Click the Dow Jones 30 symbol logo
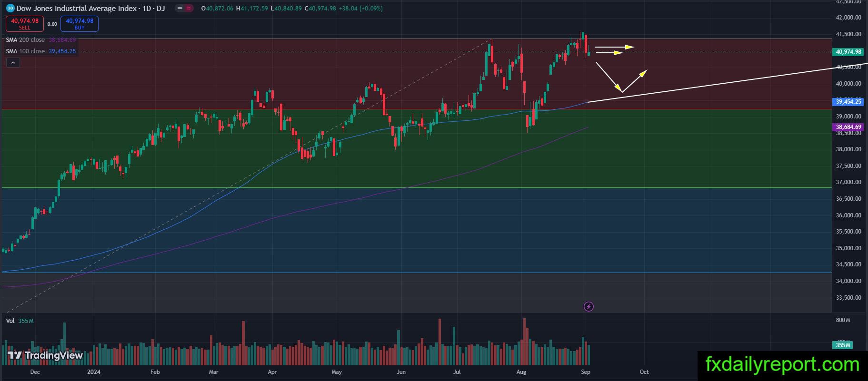 coord(10,8)
